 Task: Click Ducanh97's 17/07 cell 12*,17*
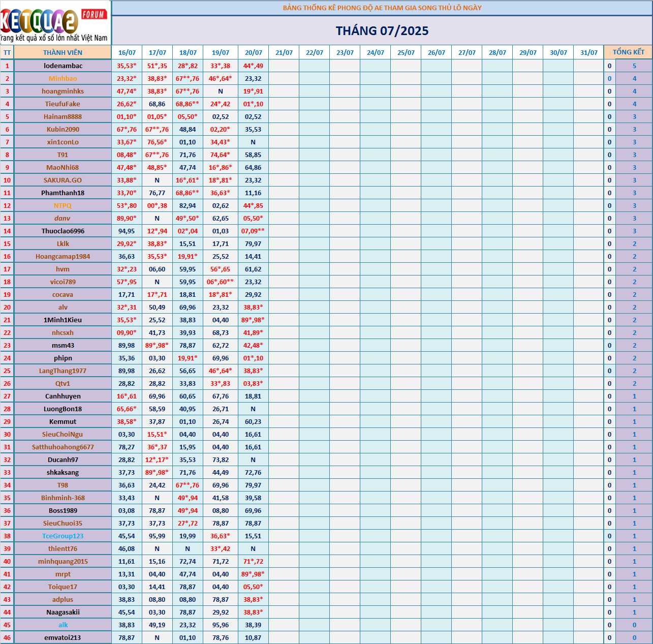click(157, 459)
